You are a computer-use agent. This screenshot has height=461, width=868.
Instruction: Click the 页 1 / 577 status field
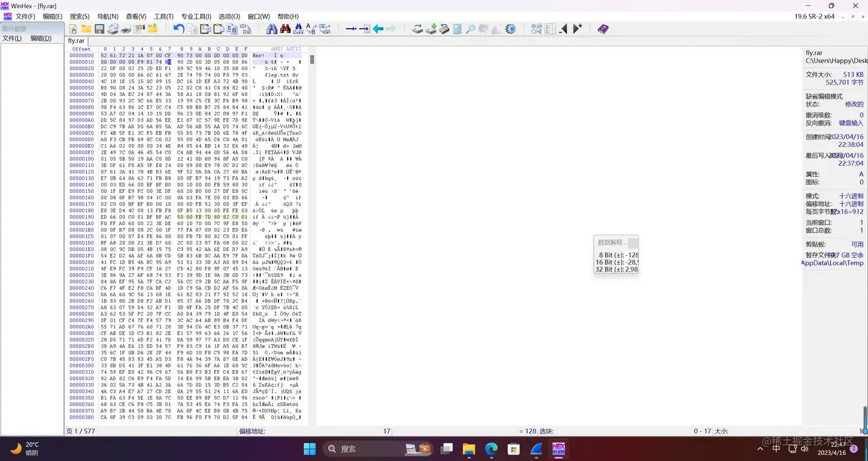(80, 431)
